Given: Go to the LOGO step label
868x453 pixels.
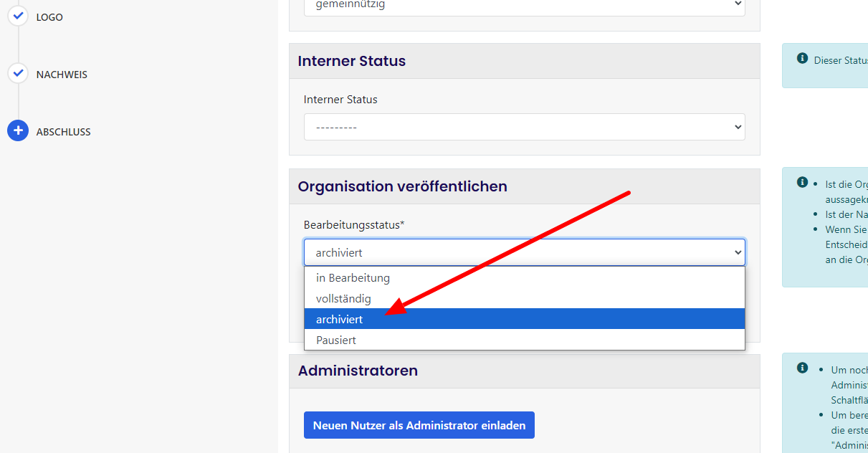Looking at the screenshot, I should click(x=49, y=17).
